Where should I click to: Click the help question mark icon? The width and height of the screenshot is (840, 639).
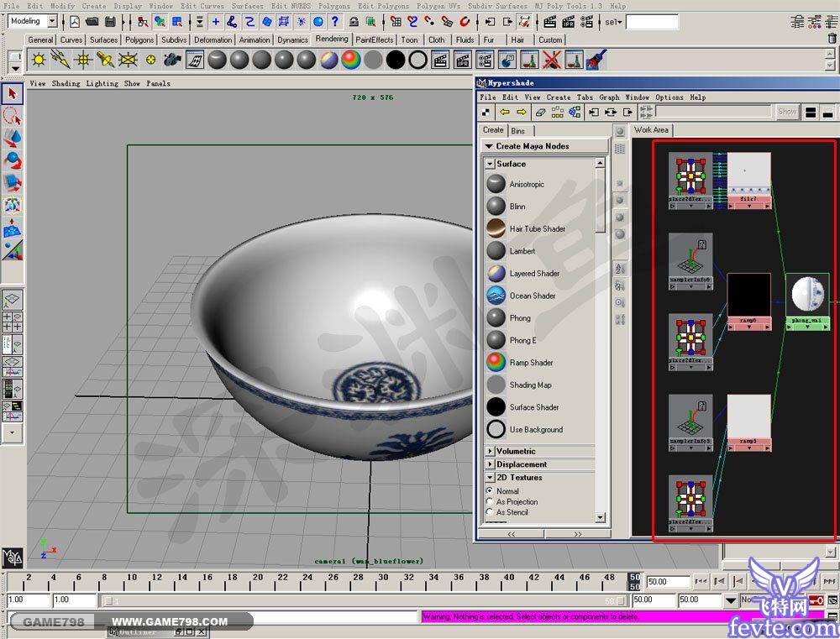[335, 22]
